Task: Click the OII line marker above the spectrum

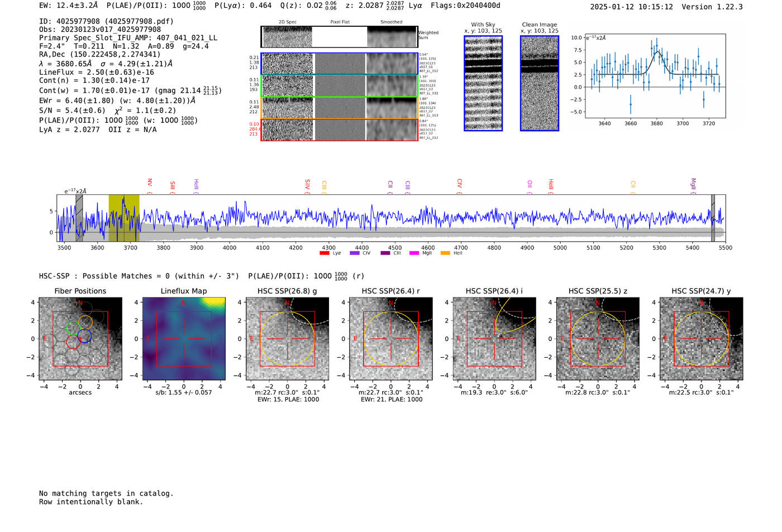Action: (530, 187)
